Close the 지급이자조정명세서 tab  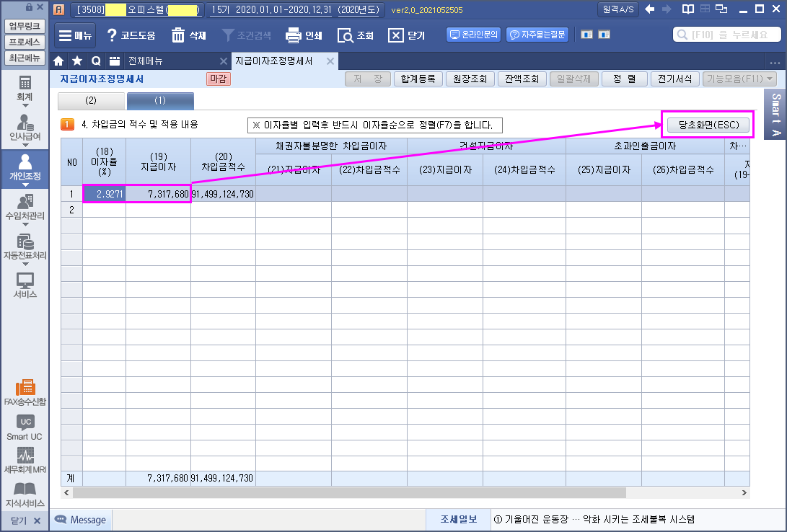[330, 61]
